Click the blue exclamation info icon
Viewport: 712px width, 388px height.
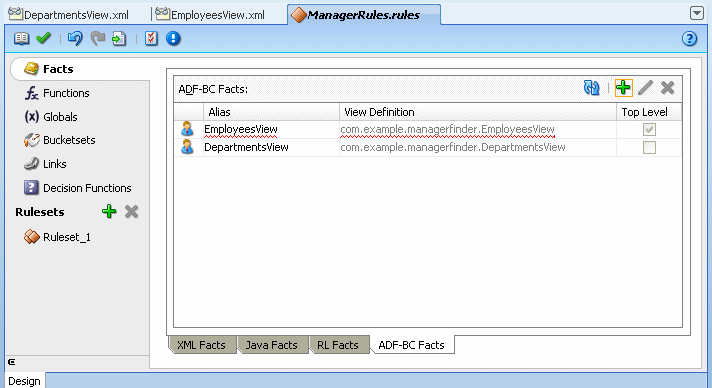tap(173, 38)
